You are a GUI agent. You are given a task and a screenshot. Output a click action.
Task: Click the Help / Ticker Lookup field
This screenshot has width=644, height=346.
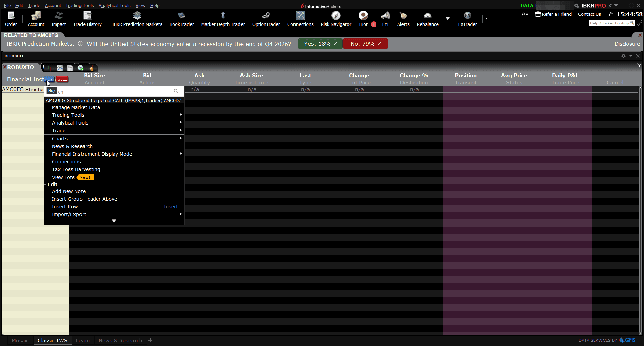point(612,23)
